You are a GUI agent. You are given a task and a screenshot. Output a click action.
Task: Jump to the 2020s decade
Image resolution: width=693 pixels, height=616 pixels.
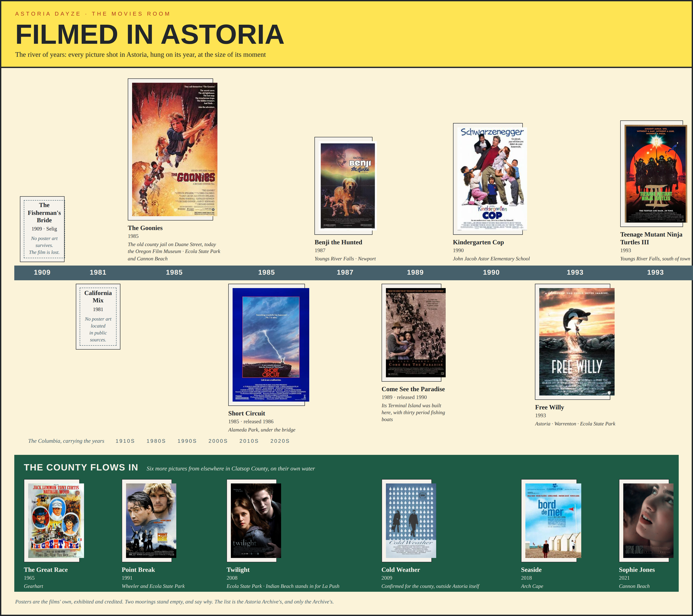point(280,441)
